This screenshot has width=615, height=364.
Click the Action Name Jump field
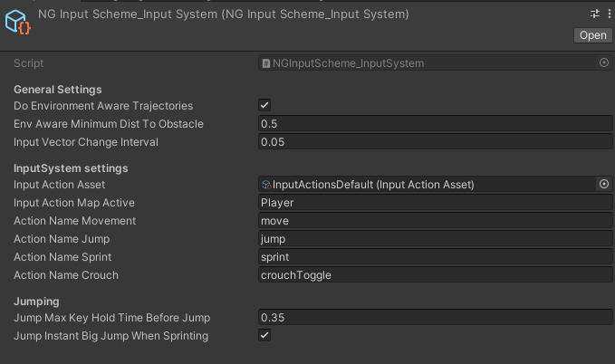pyautogui.click(x=435, y=239)
